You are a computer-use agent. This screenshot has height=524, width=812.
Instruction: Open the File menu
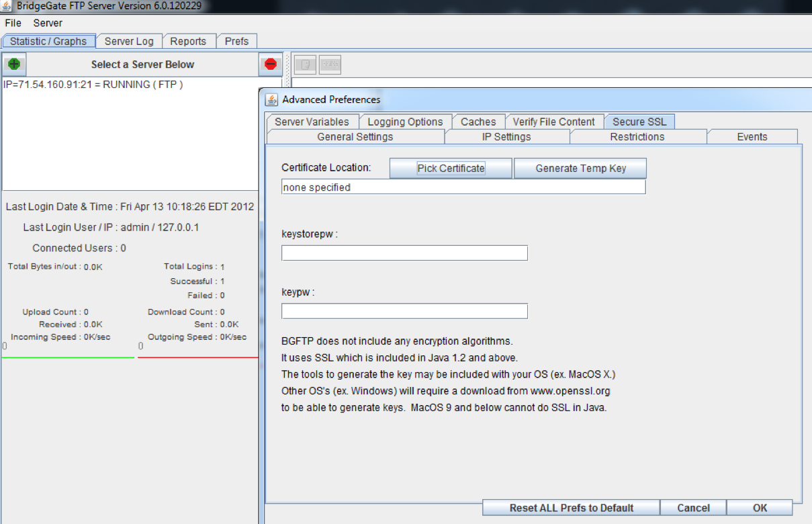[x=13, y=23]
